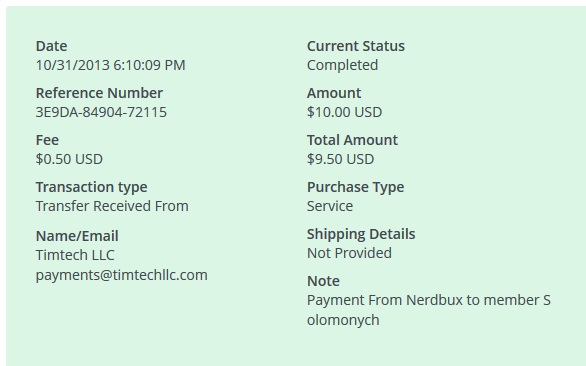Screen dimensions: 586x366
Task: Click the Fee label
Action: coord(47,140)
